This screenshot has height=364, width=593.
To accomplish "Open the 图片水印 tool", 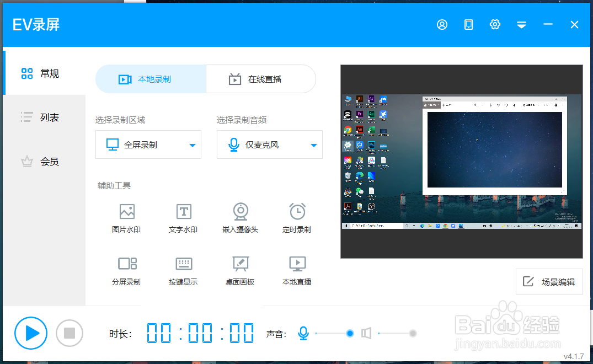I will click(126, 218).
